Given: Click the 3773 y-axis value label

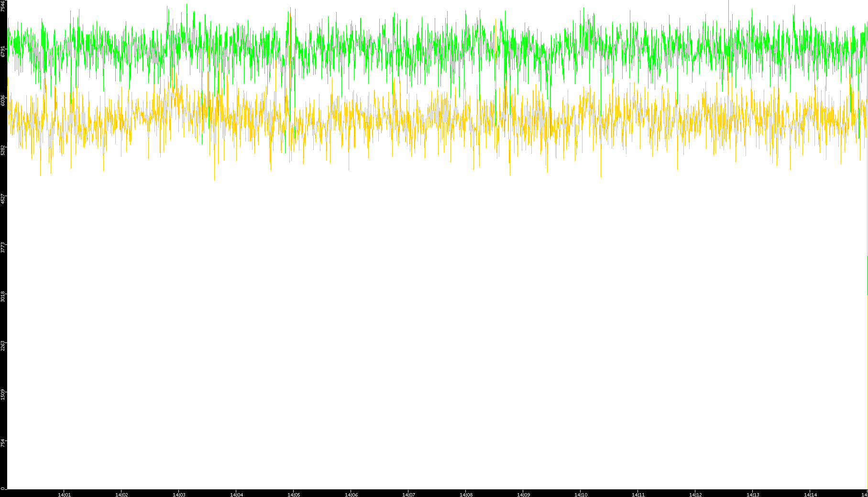Looking at the screenshot, I should [x=3, y=247].
